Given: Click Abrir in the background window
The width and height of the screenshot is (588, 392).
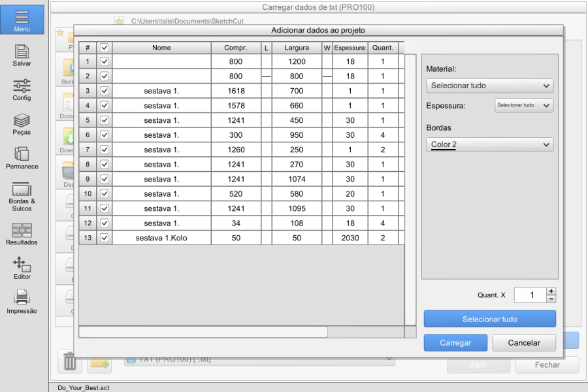Looking at the screenshot, I should 478,365.
